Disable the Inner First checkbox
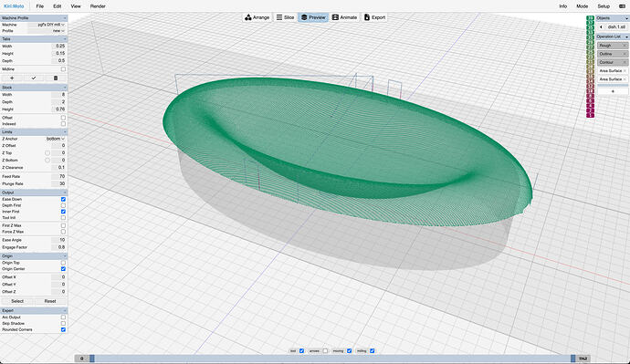 pyautogui.click(x=63, y=211)
